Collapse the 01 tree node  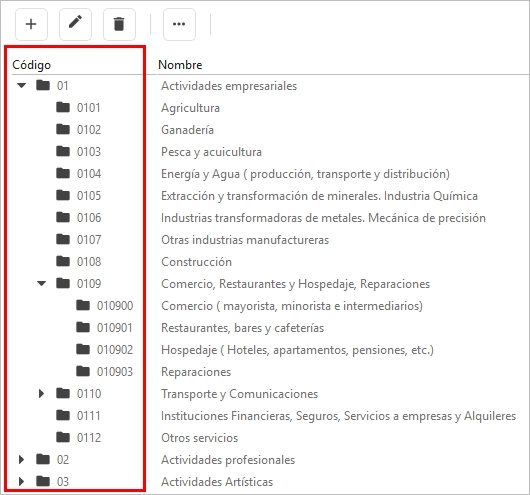coord(22,86)
